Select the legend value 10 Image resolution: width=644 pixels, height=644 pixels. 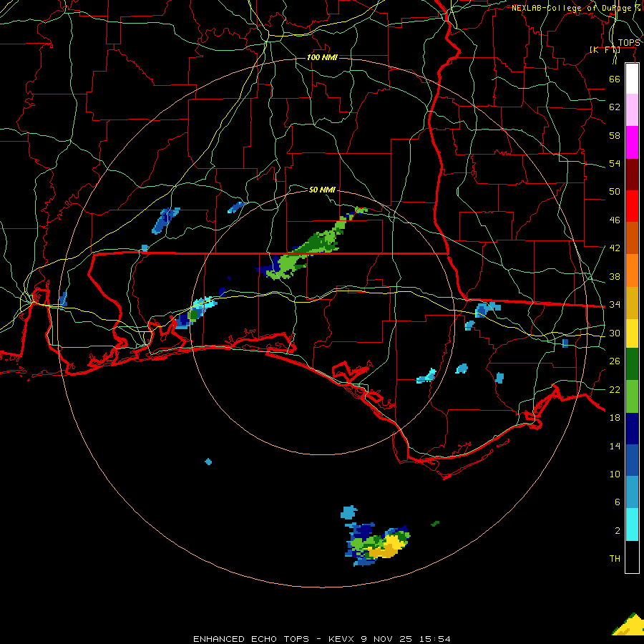[x=615, y=474]
